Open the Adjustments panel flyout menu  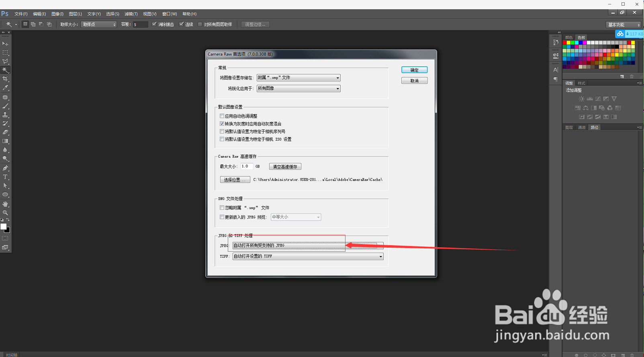point(639,83)
